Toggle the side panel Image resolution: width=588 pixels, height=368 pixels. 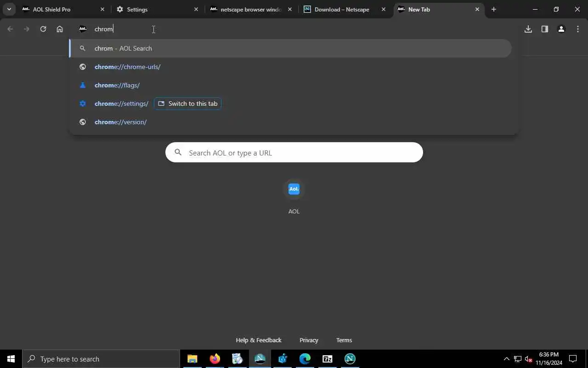(545, 29)
